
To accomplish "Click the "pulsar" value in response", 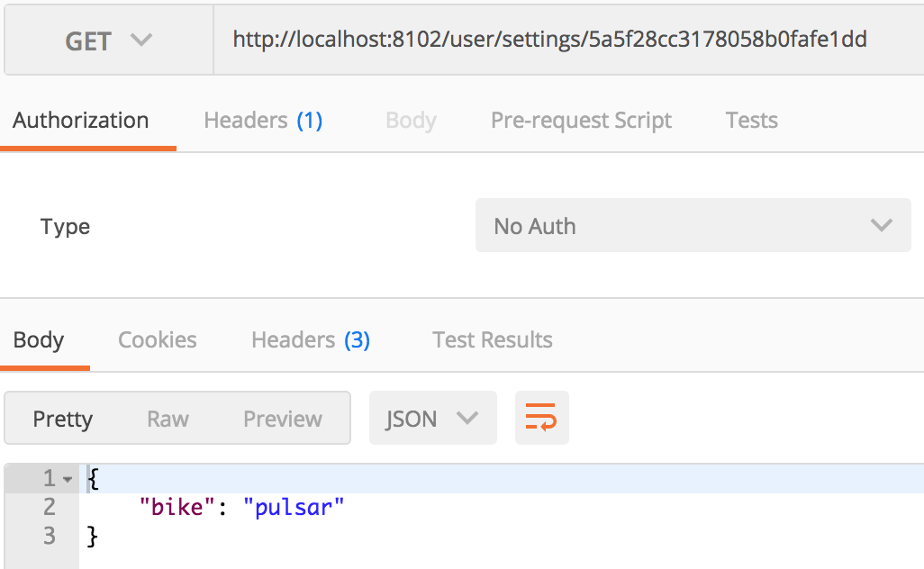I will (x=294, y=507).
